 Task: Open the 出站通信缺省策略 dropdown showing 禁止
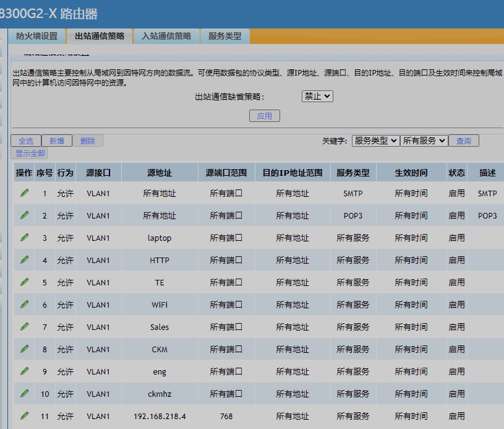coord(317,97)
